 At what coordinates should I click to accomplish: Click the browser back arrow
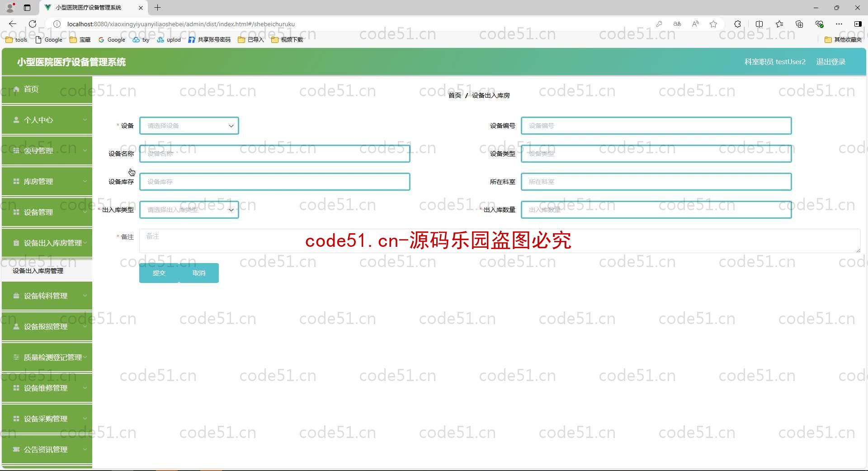13,24
